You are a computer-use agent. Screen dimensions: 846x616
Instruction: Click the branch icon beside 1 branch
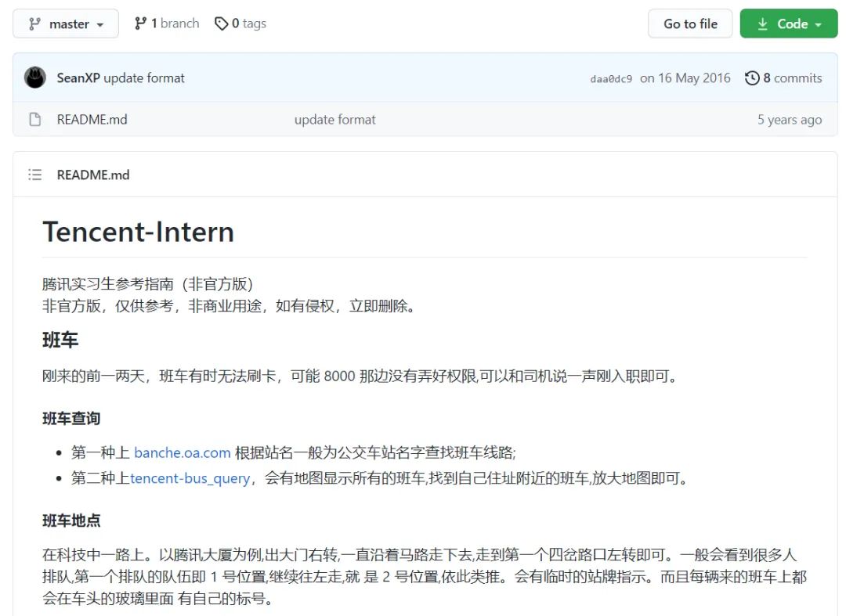coord(140,23)
